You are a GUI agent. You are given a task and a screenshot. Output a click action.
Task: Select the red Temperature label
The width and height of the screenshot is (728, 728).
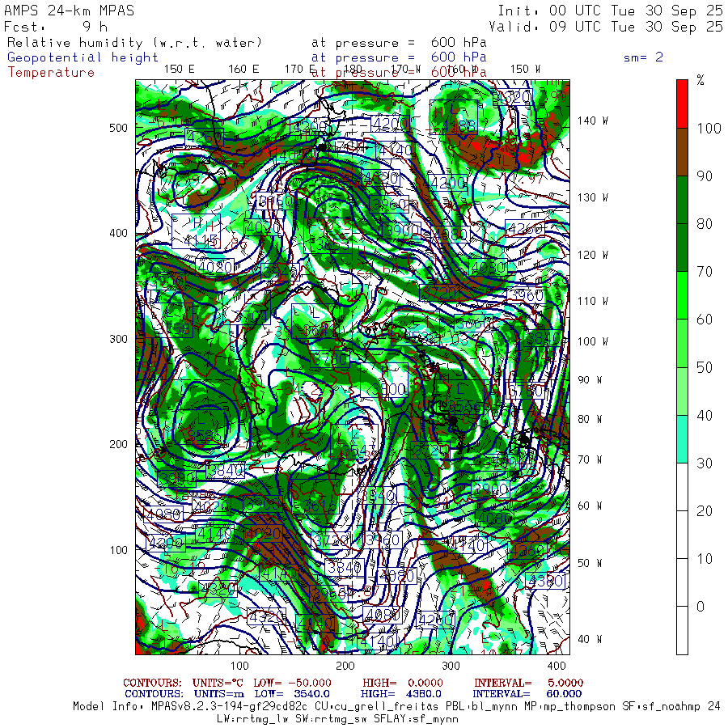coord(51,73)
